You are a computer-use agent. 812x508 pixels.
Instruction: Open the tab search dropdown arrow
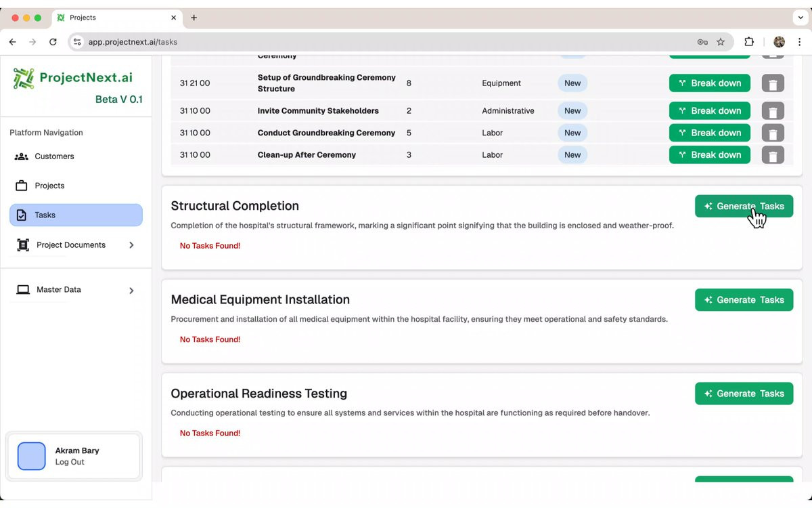(x=800, y=18)
